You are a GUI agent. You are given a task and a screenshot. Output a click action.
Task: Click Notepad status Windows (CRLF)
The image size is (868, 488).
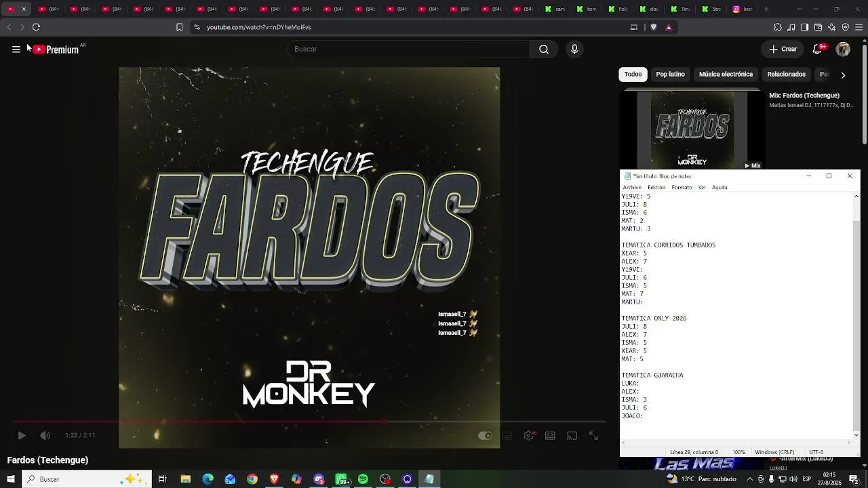pyautogui.click(x=774, y=452)
